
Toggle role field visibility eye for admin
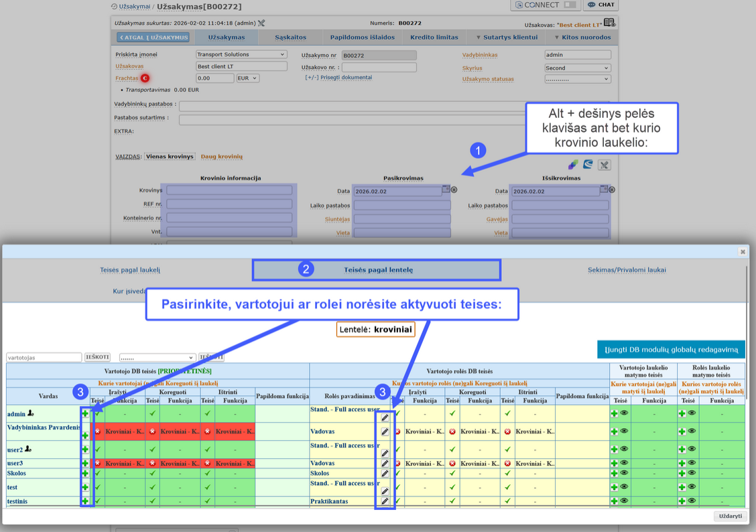(x=692, y=413)
